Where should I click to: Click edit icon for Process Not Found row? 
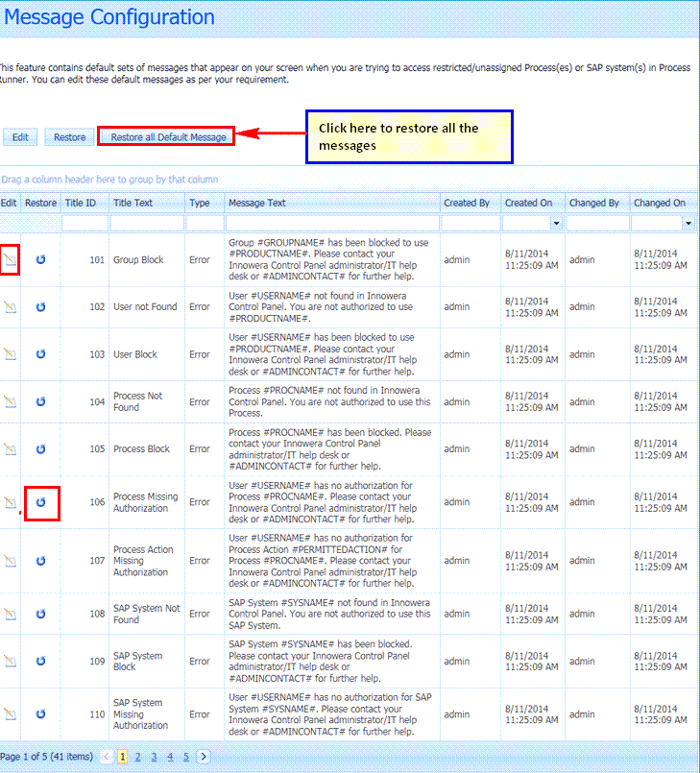pyautogui.click(x=10, y=401)
